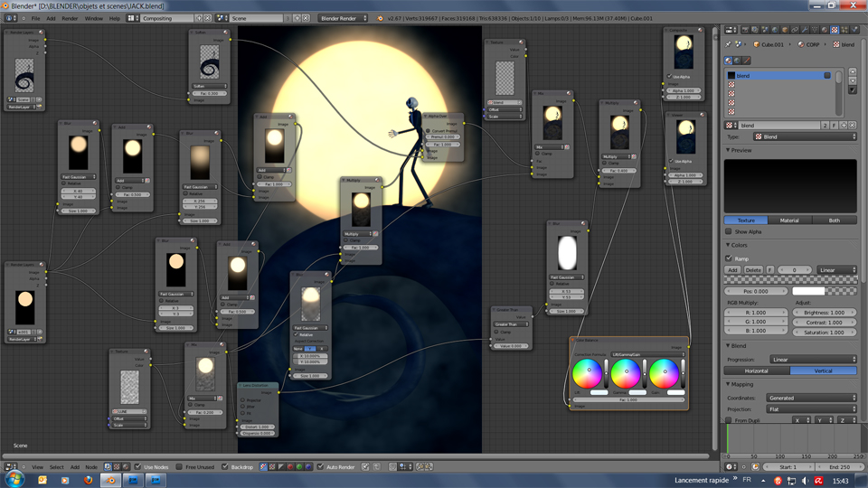
Task: Toggle blue backdrop channel button
Action: (308, 466)
